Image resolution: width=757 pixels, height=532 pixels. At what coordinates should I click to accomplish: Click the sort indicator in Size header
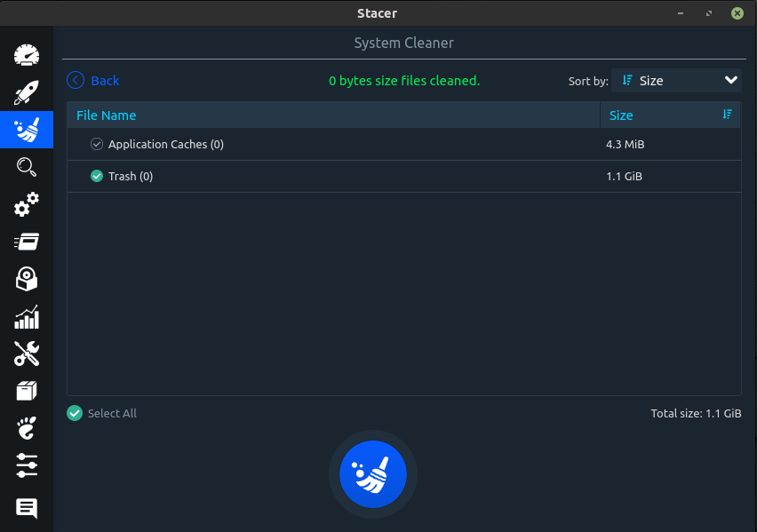click(x=727, y=115)
